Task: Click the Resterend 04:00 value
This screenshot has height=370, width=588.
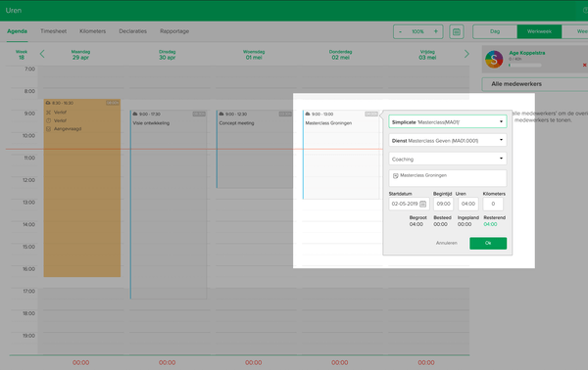Action: [490, 224]
